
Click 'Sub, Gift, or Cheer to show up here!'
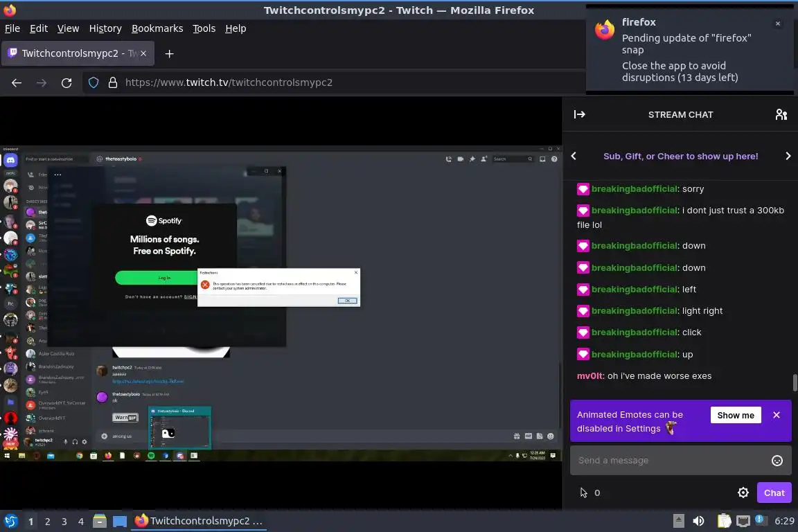[680, 157]
